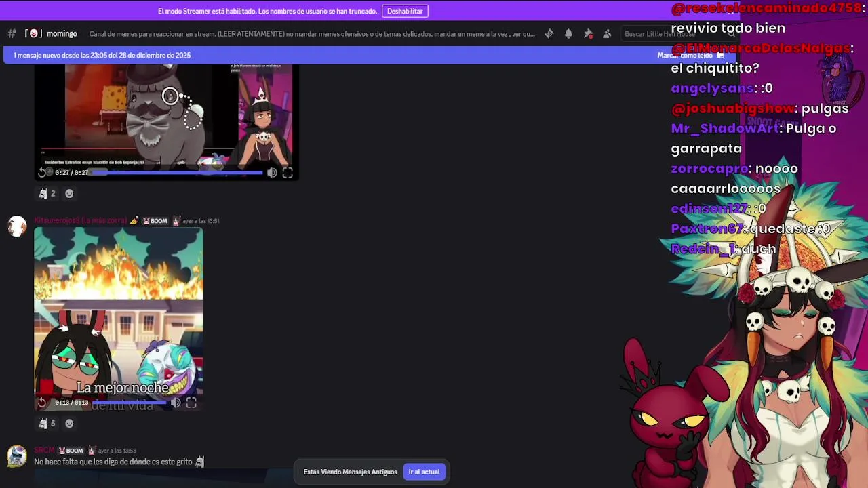Open the channel hashtag icon in header
The height and width of the screenshot is (488, 868).
click(12, 33)
